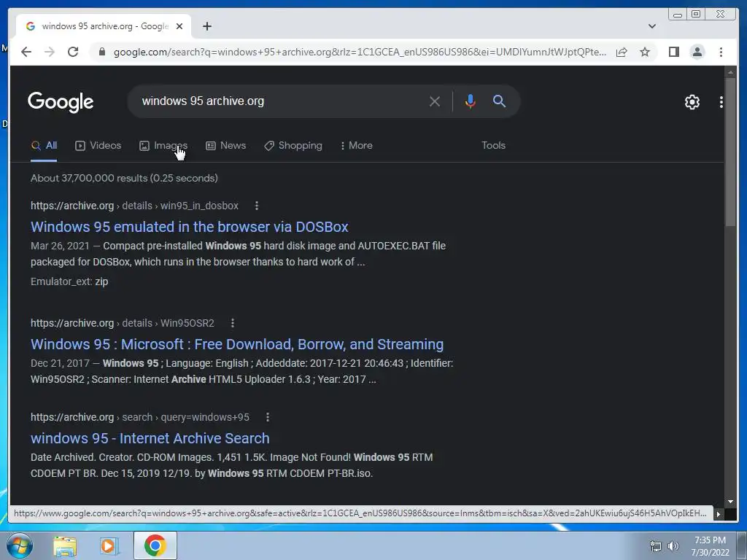
Task: Open the network tray icon
Action: click(656, 546)
